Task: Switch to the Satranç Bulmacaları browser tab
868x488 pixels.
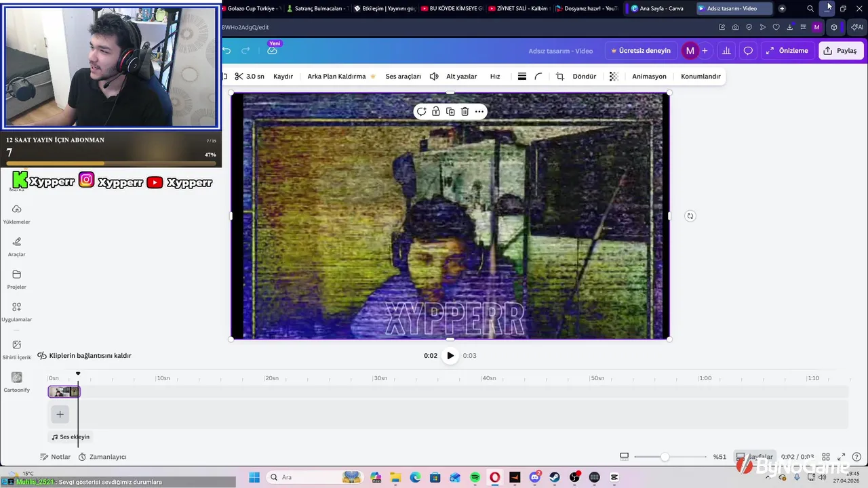Action: tap(317, 8)
